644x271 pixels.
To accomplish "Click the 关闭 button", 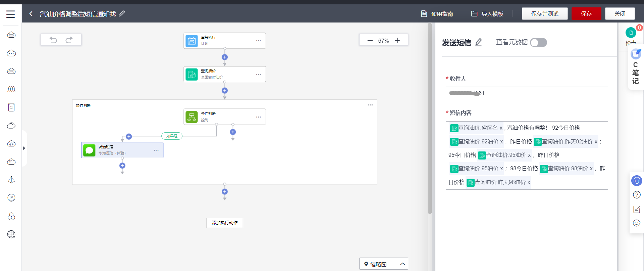I will [620, 13].
